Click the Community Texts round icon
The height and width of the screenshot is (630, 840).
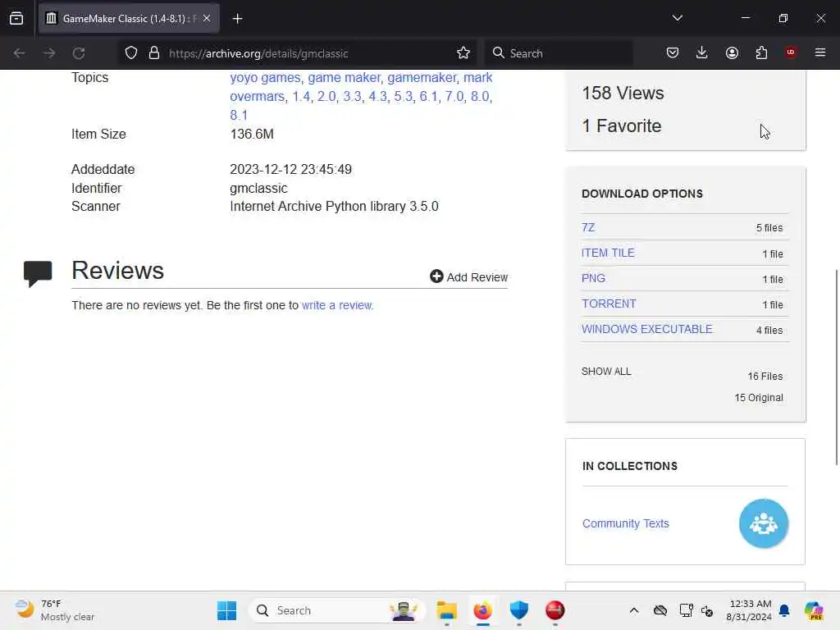click(x=764, y=523)
